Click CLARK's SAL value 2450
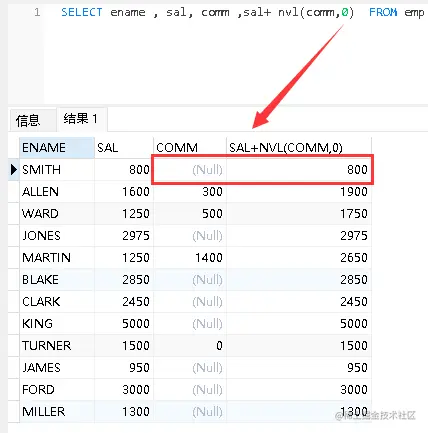Screen dimensions: 428x433 tap(136, 302)
